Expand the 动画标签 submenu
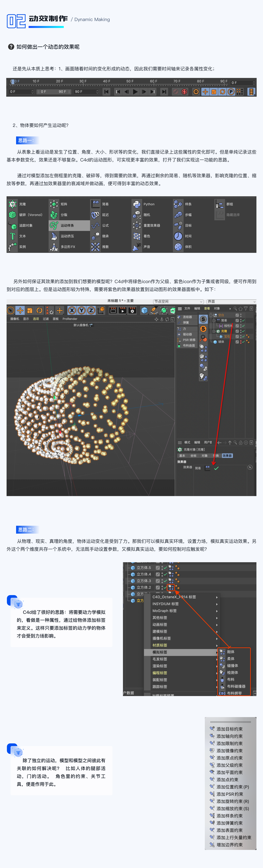The height and width of the screenshot is (868, 263). (182, 625)
